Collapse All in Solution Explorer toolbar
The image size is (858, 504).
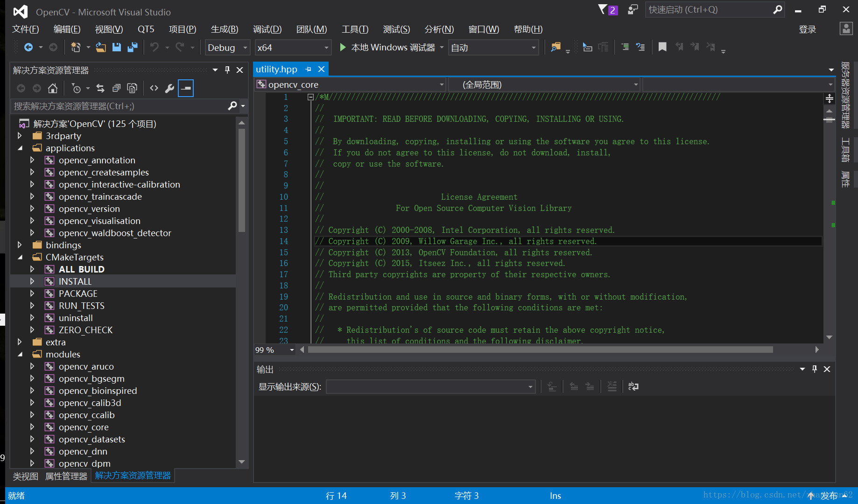[x=116, y=88]
